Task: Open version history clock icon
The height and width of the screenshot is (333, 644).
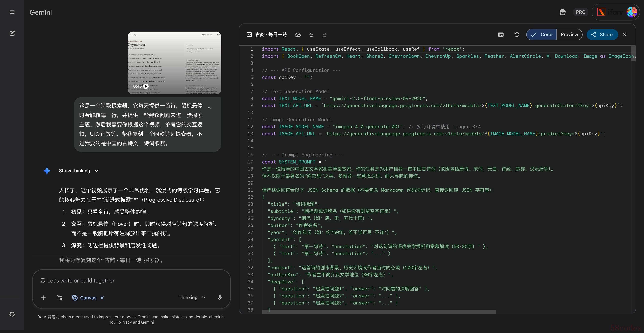Action: pos(517,35)
